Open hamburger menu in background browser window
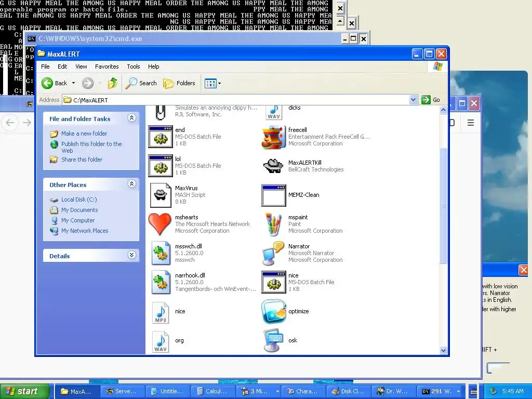This screenshot has height=399, width=532. tap(471, 123)
